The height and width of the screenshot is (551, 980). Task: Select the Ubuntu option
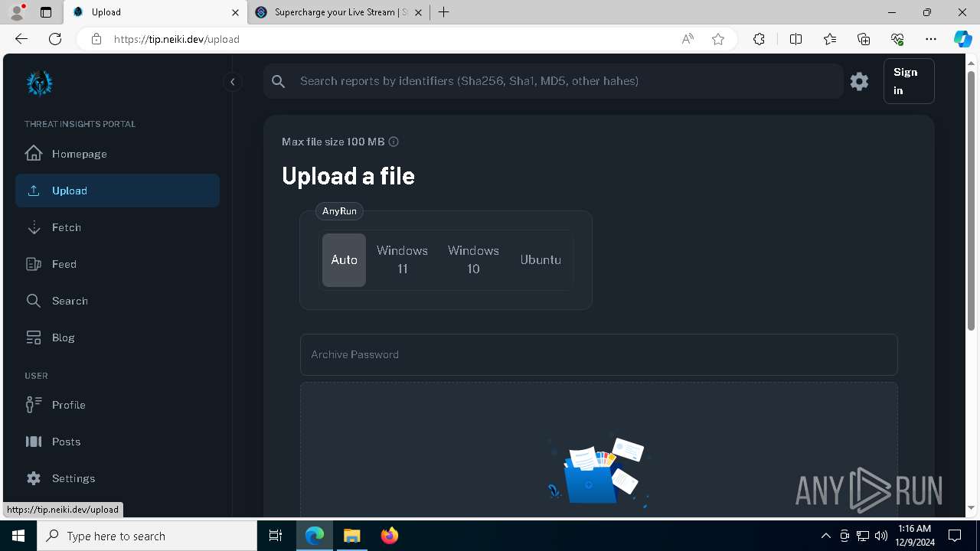pos(541,260)
